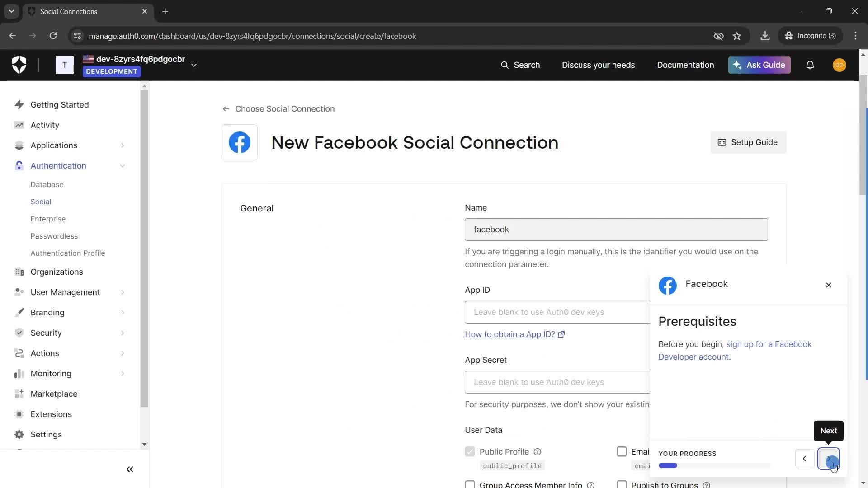This screenshot has height=488, width=868.
Task: Toggle the Public Profile checkbox
Action: pyautogui.click(x=470, y=452)
